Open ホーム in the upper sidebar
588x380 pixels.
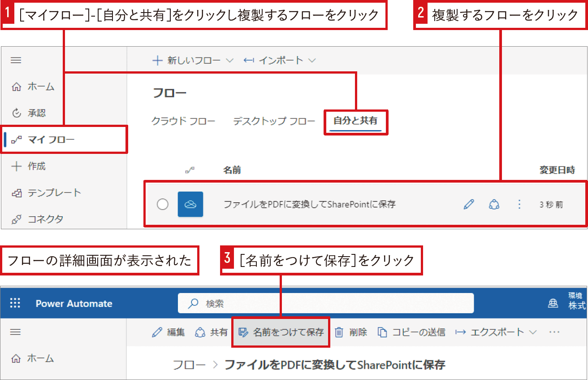[33, 87]
